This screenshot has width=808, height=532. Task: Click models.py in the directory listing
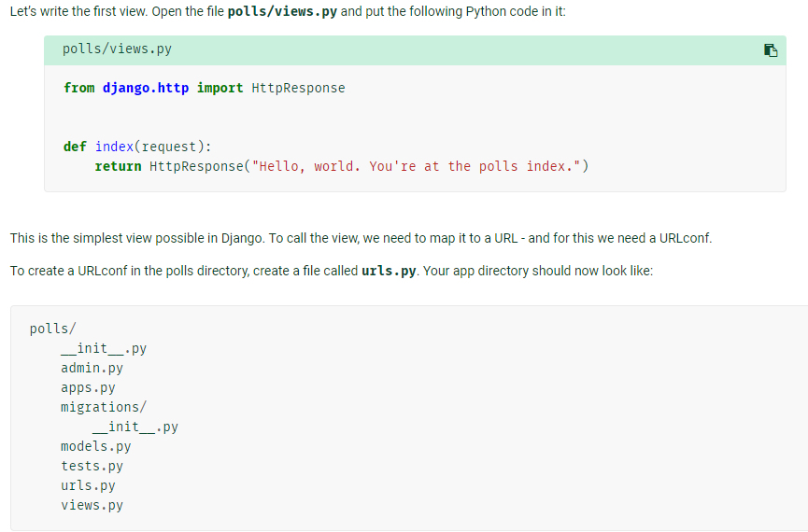96,446
